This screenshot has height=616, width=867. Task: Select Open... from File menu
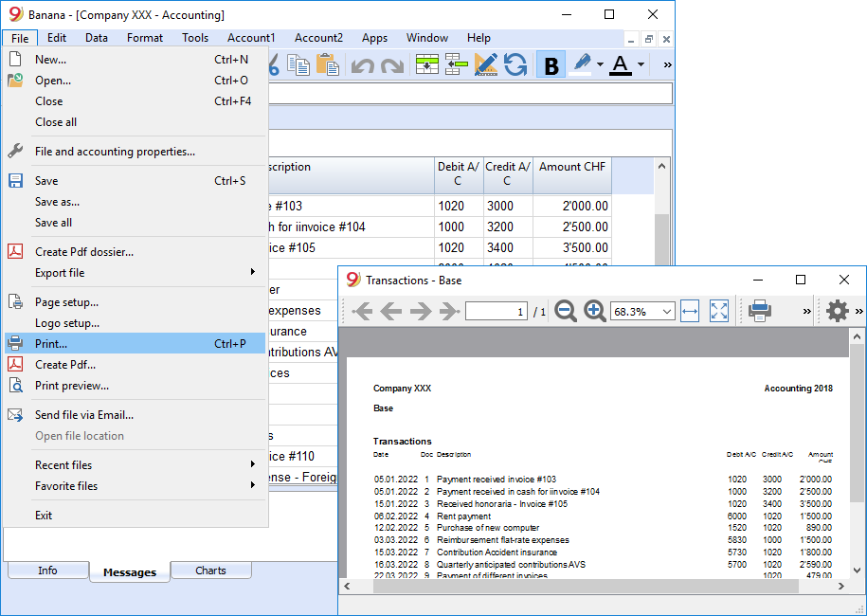(135, 81)
